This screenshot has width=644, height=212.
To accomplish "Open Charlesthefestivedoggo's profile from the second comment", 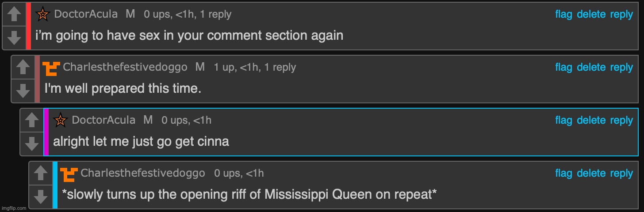I will (125, 67).
